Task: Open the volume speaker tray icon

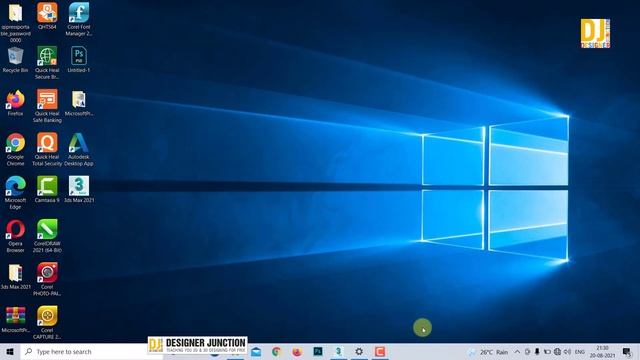Action: pyautogui.click(x=567, y=352)
